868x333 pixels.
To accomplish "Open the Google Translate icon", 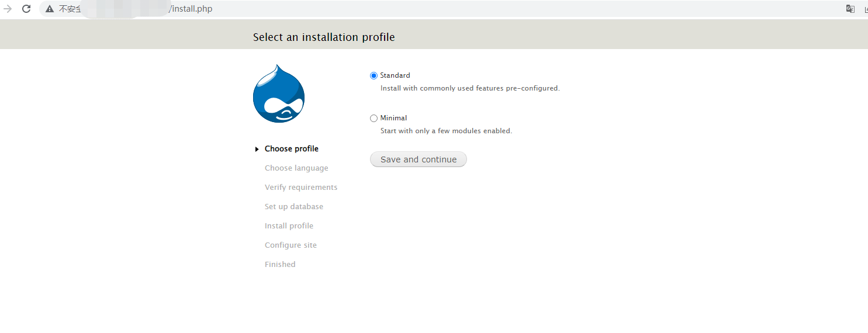I will 850,9.
